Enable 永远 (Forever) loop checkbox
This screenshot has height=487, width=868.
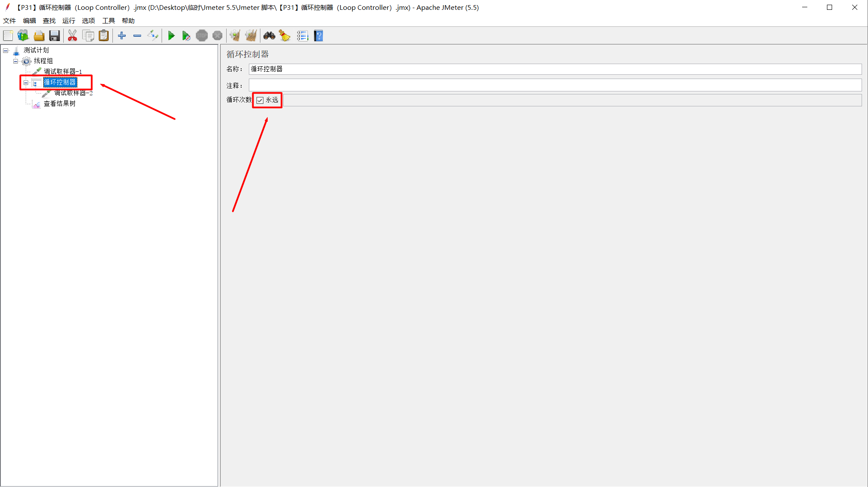[260, 100]
